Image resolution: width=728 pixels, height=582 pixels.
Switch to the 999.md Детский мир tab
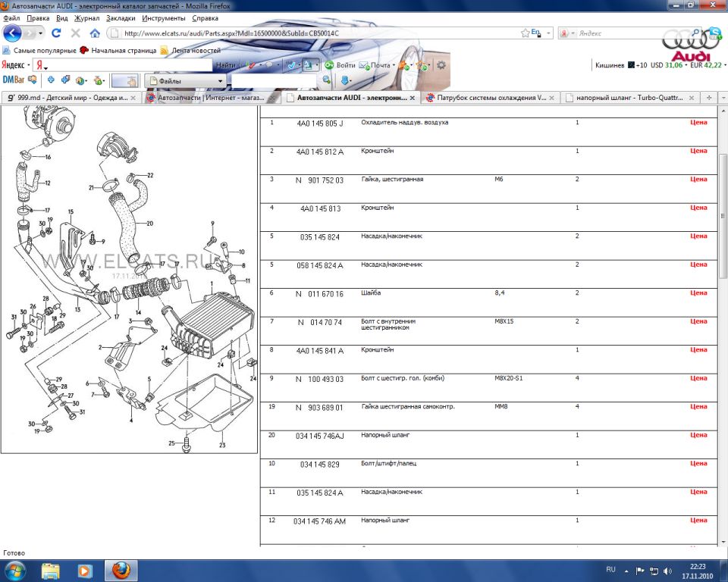(x=71, y=98)
